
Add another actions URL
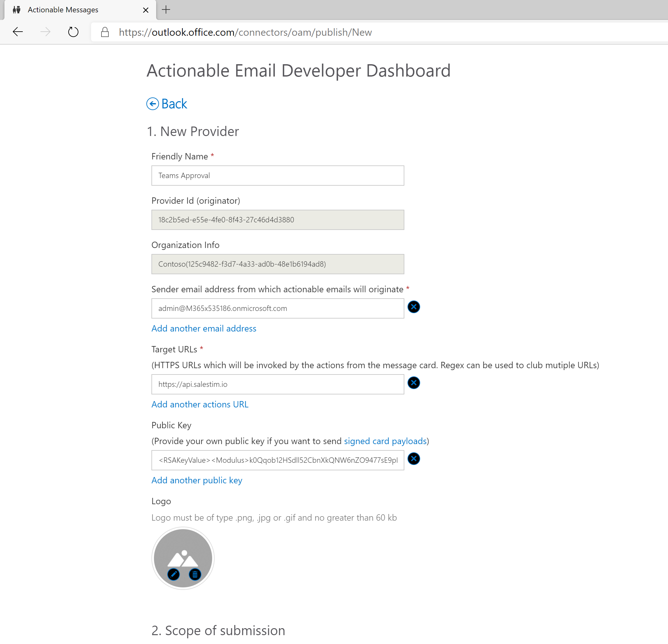[x=200, y=404]
